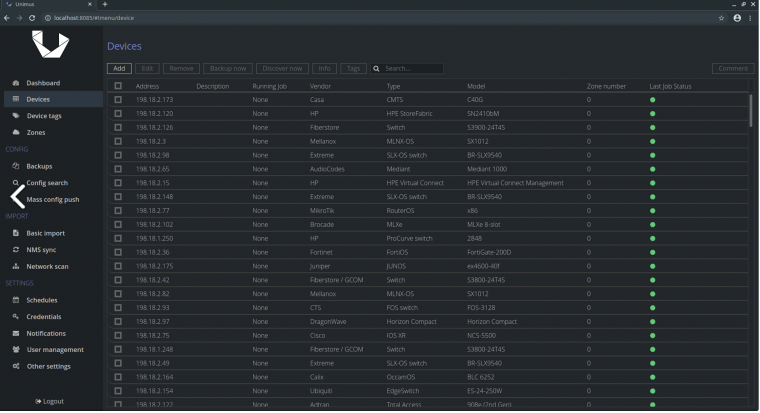
Task: Click the Credentials key icon
Action: tap(16, 317)
